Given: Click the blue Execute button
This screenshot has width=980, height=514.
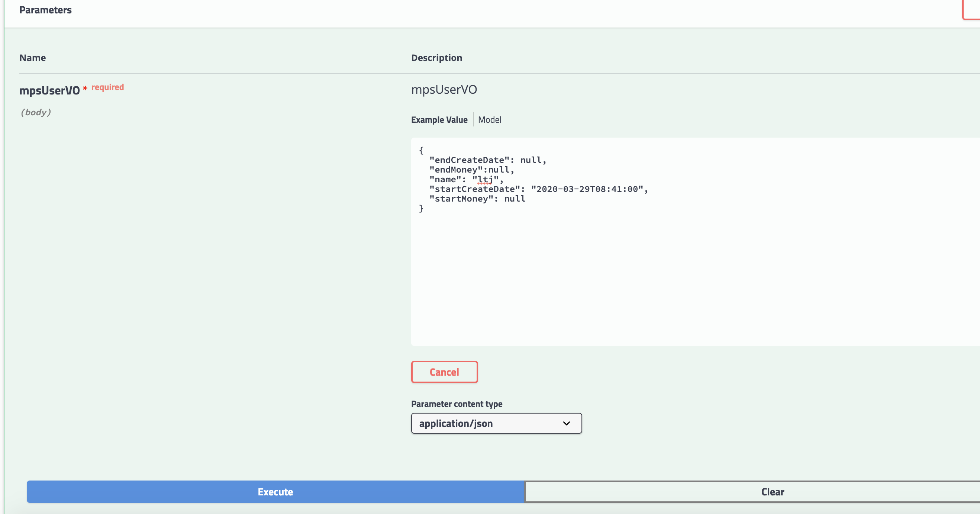Looking at the screenshot, I should pyautogui.click(x=275, y=492).
